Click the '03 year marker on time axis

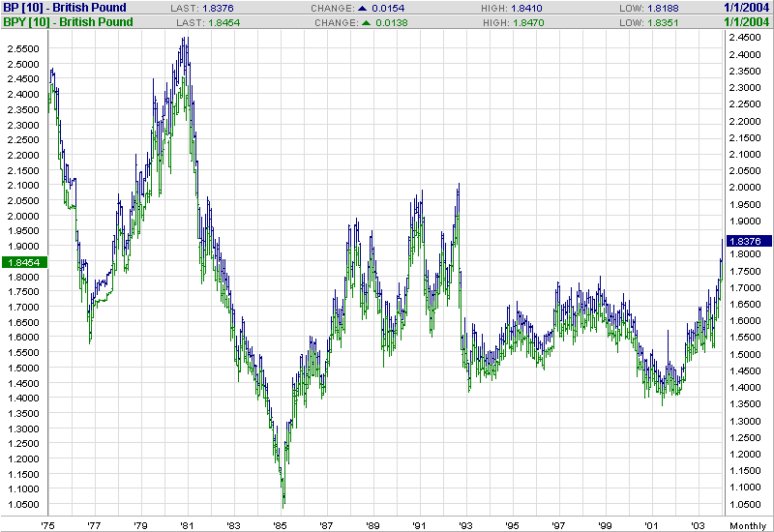pyautogui.click(x=699, y=525)
